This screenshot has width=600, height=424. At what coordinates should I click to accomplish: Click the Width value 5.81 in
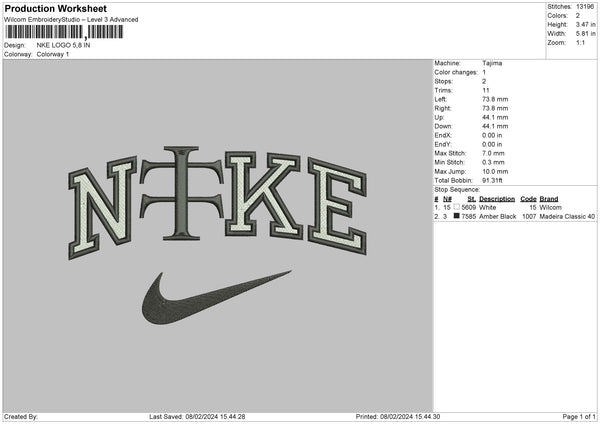click(x=585, y=34)
